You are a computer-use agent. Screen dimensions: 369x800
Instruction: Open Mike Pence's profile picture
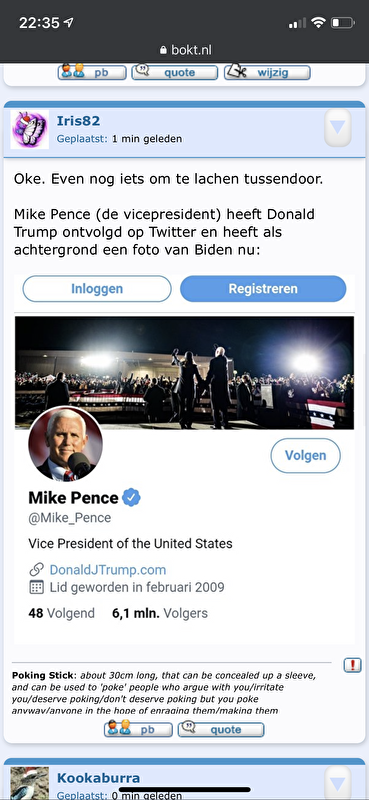click(65, 444)
